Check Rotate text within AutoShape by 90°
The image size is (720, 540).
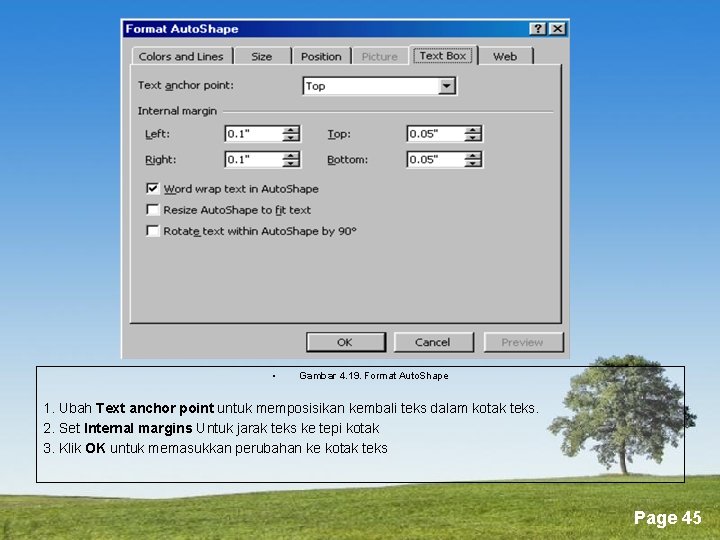152,231
